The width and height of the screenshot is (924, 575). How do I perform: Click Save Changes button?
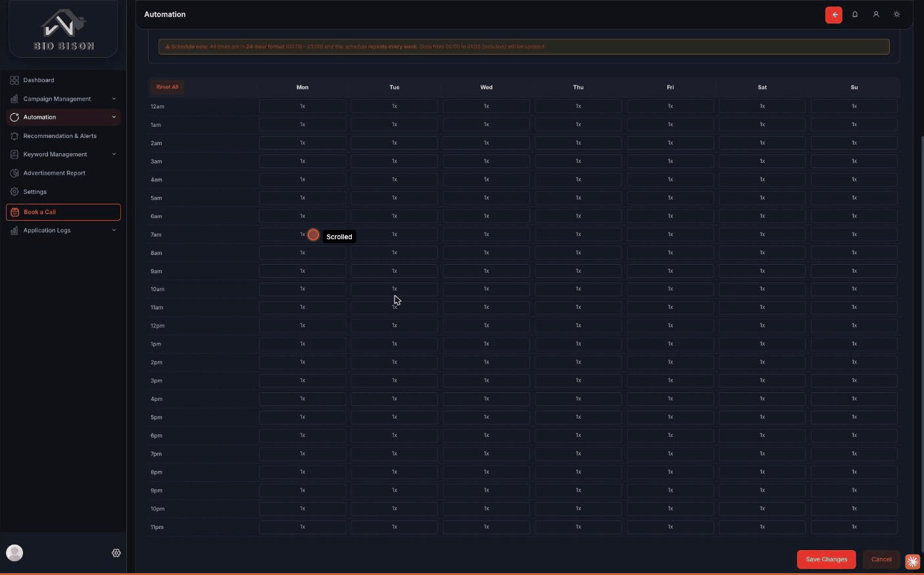(827, 559)
